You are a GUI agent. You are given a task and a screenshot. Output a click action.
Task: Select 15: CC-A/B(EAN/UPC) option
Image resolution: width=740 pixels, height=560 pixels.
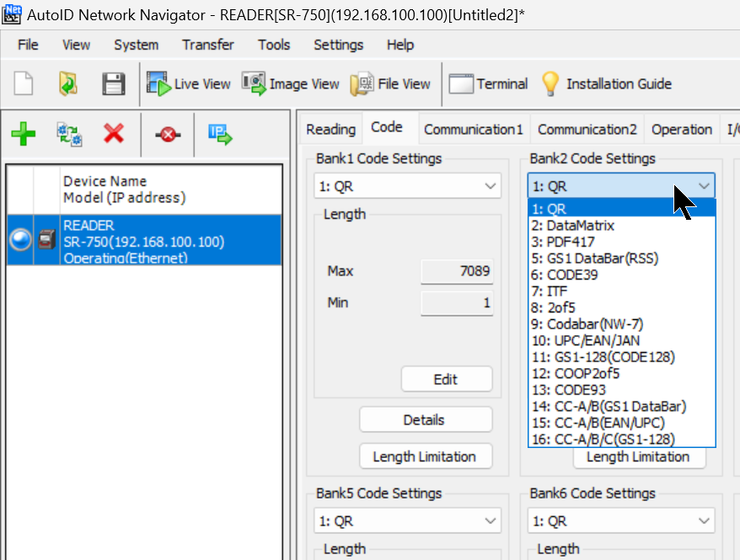622,423
